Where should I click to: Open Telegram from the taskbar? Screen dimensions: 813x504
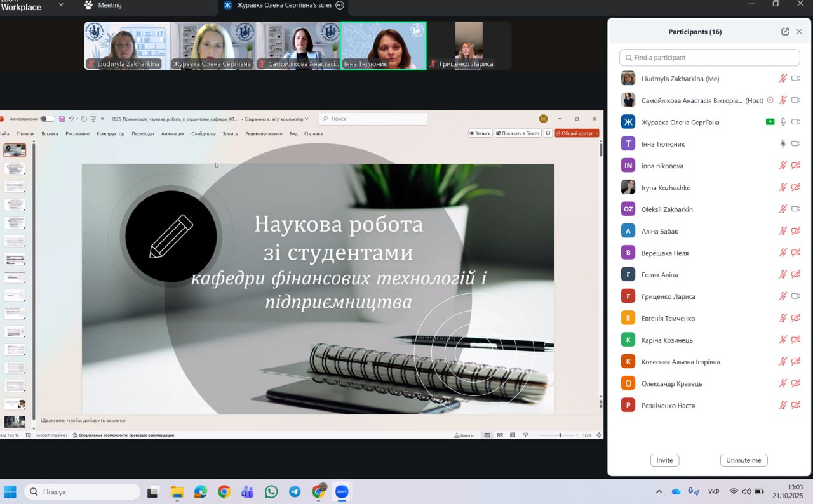coord(295,492)
